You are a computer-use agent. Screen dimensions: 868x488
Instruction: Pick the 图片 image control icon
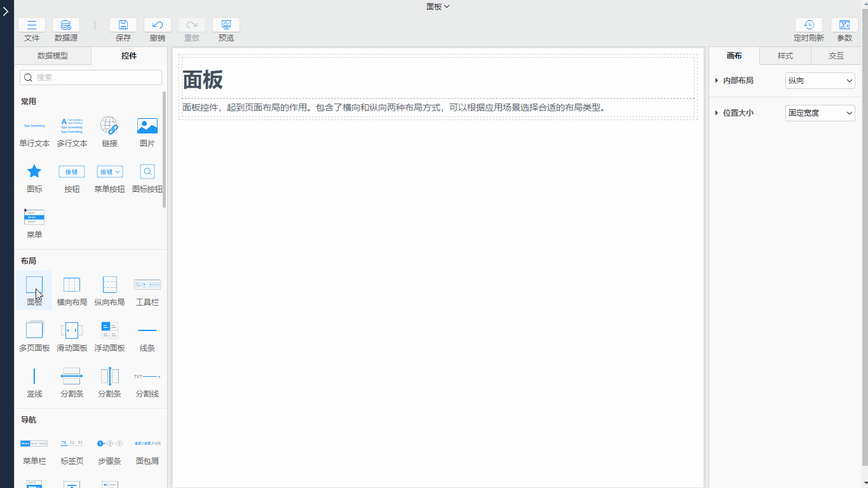[x=147, y=126]
